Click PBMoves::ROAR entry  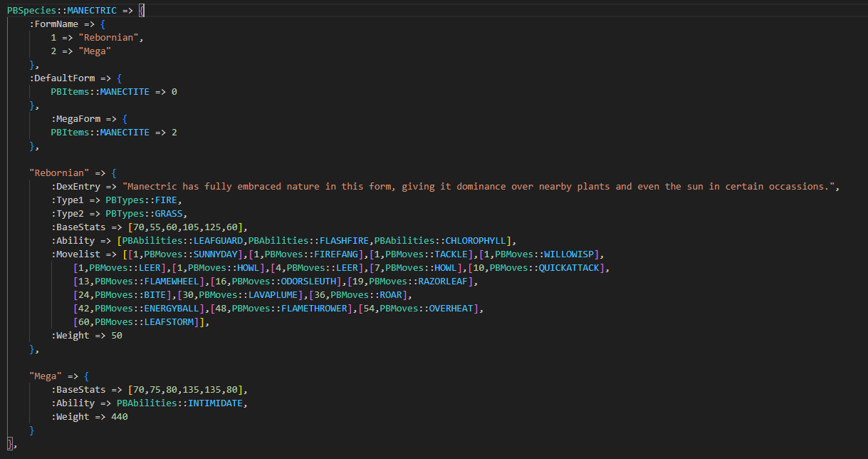click(358, 295)
